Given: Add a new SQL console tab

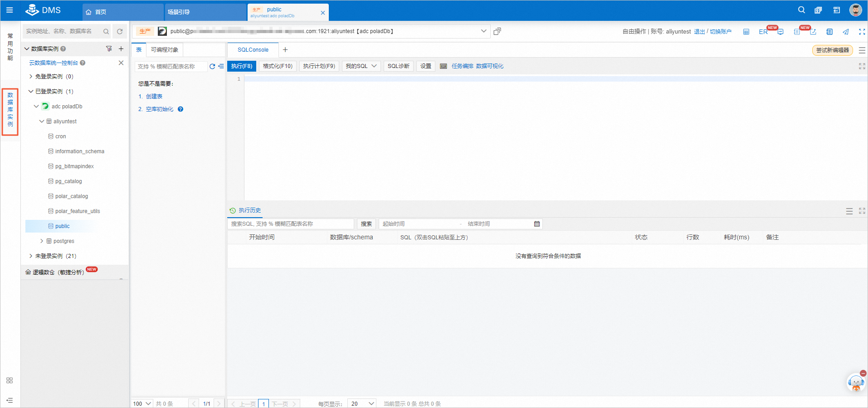Looking at the screenshot, I should pyautogui.click(x=285, y=50).
